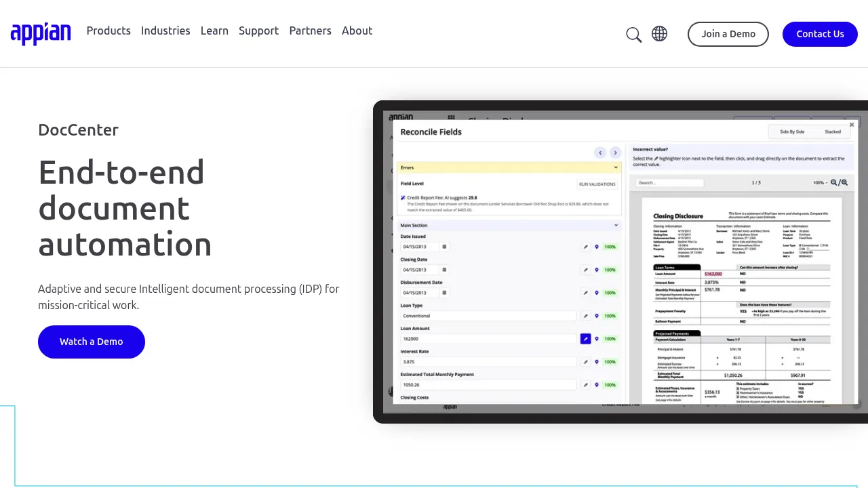Select the active blue highlighter for Loan Amount

585,339
